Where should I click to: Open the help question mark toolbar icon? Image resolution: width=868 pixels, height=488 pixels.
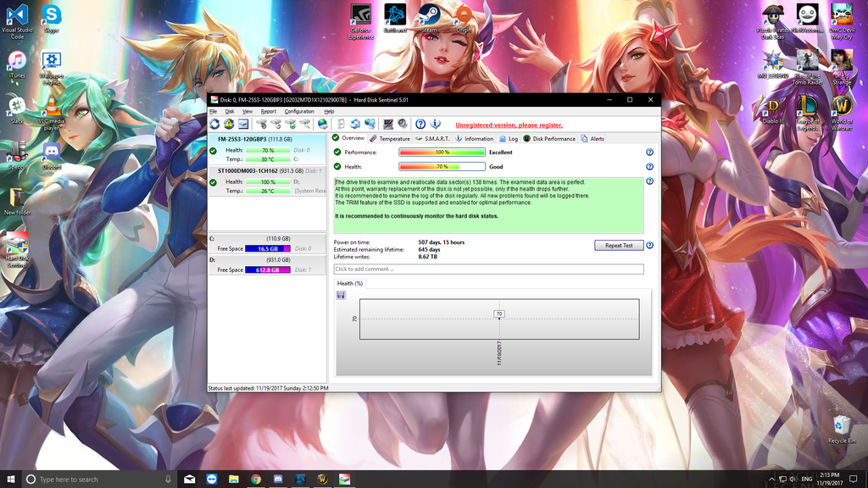pos(420,125)
